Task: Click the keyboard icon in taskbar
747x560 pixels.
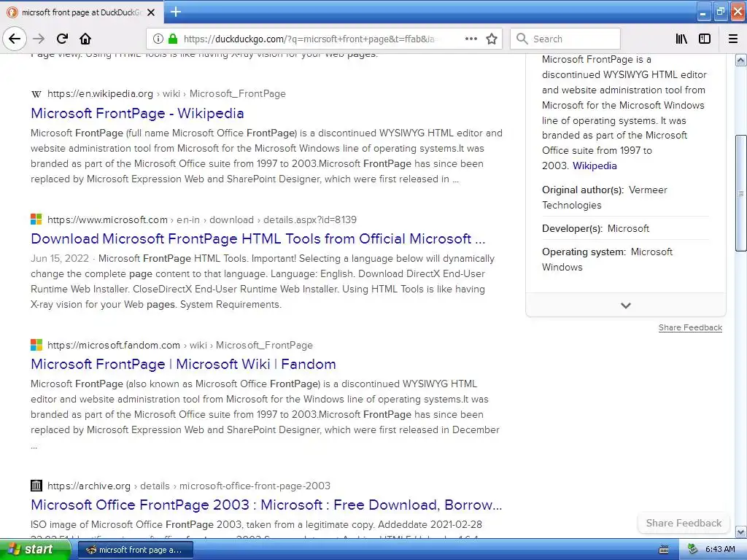Action: tap(664, 550)
